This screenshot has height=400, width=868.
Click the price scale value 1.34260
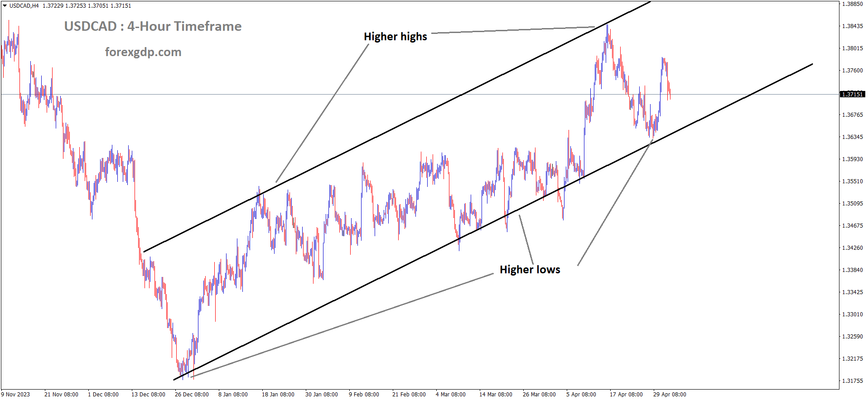[853, 248]
